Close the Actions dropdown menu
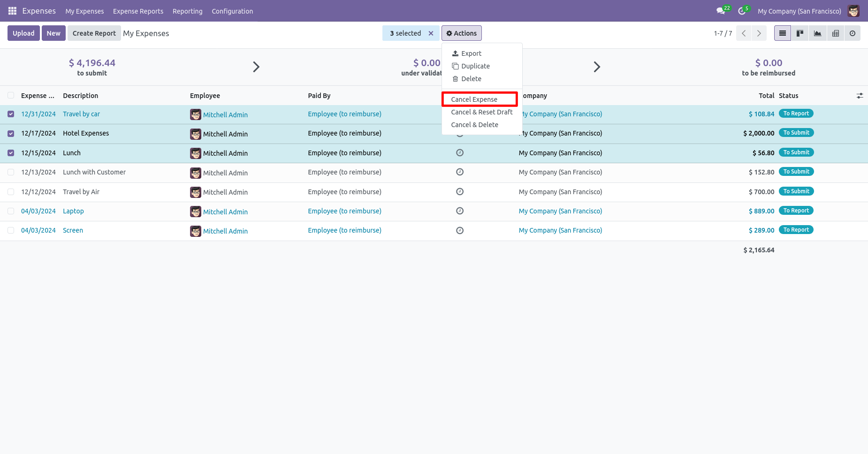Screen dimensions: 868x454 click(462, 33)
